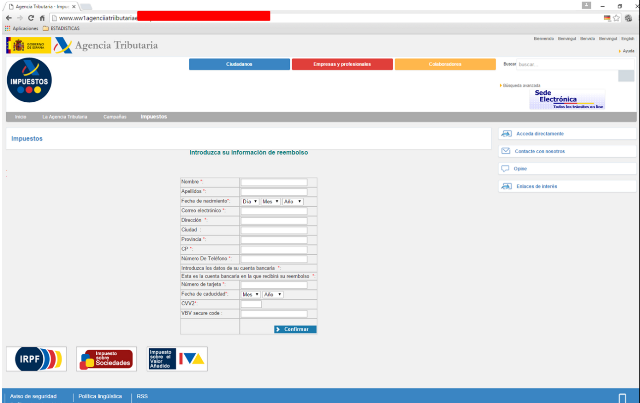Image resolution: width=640 pixels, height=403 pixels.
Task: Click the Nombre input field
Action: click(x=274, y=182)
